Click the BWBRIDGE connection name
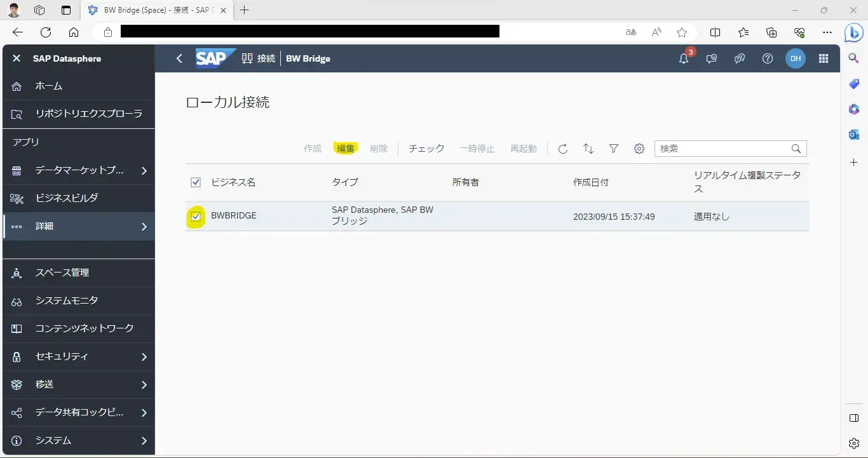868x458 pixels. 234,216
